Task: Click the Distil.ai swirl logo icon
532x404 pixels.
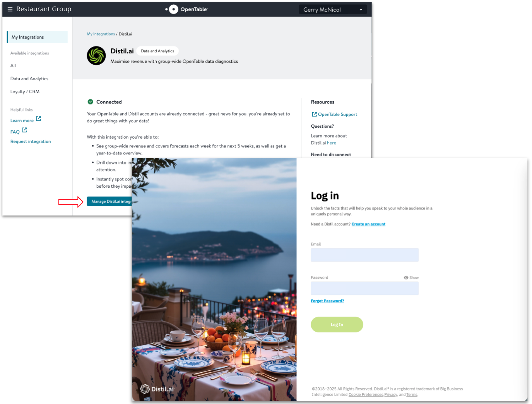Action: (x=96, y=56)
